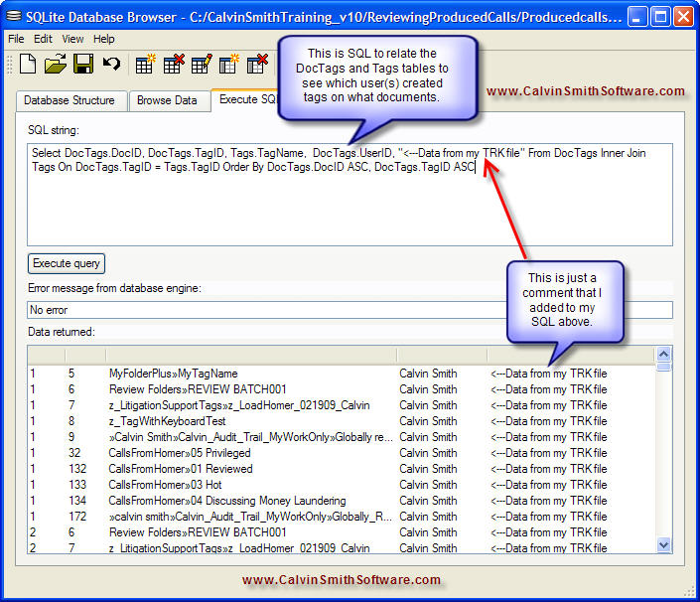Open the View menu
Image resolution: width=700 pixels, height=602 pixels.
(72, 39)
